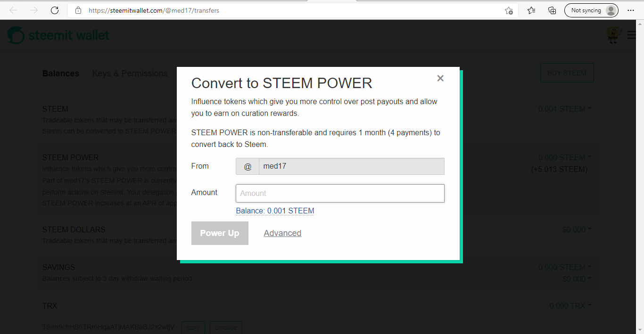
Task: Open the Favorites list icon
Action: [x=531, y=10]
